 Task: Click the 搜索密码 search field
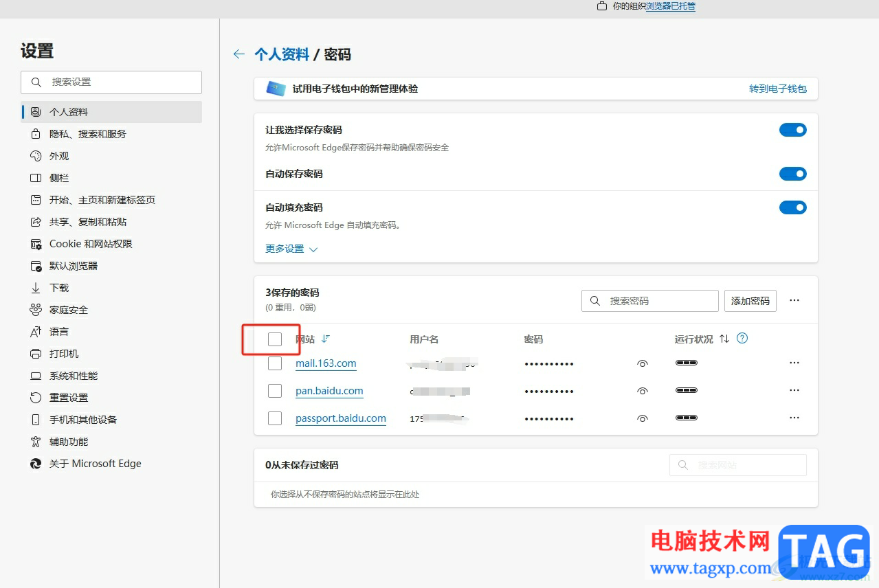point(650,301)
